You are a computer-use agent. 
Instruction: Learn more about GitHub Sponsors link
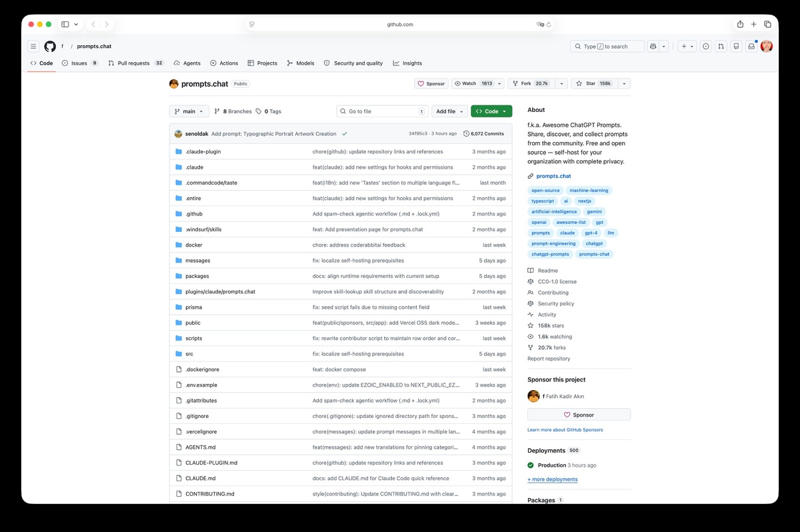point(565,430)
